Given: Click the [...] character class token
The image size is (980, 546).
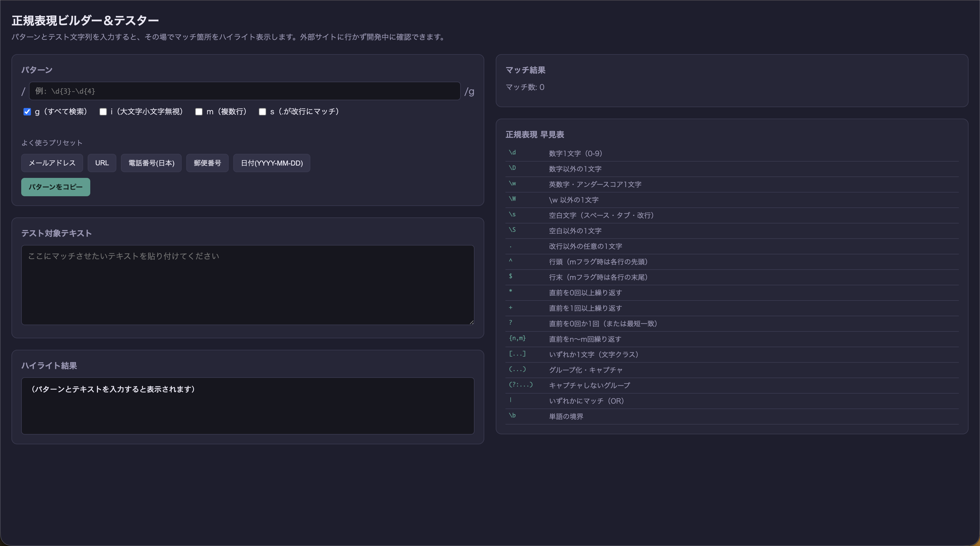Looking at the screenshot, I should [x=518, y=353].
